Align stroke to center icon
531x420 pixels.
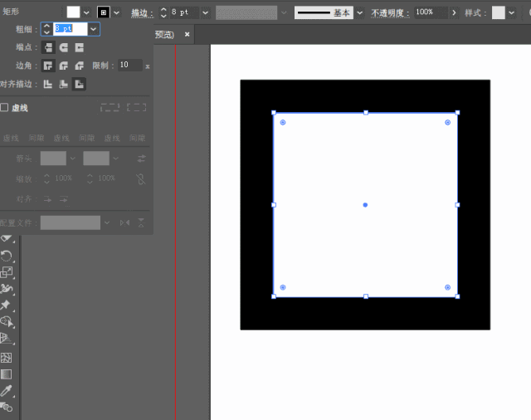48,84
